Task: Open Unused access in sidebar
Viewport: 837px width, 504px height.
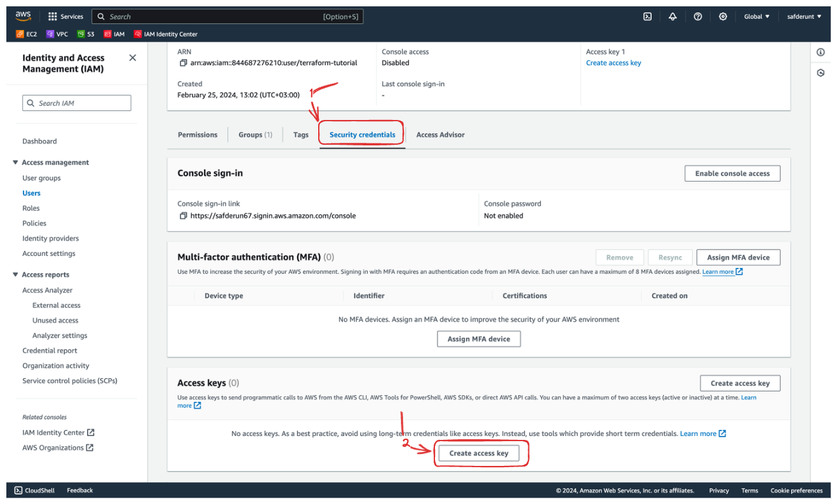Action: tap(55, 321)
